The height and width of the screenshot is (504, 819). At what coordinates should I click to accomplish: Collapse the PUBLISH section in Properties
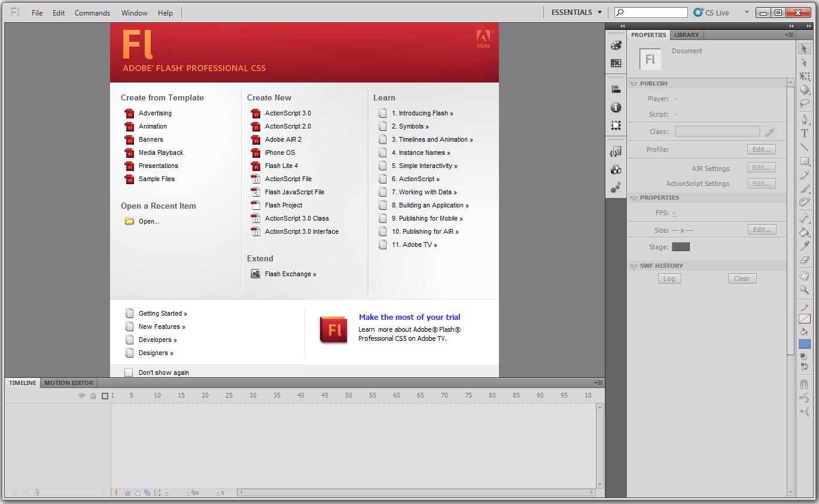point(634,83)
